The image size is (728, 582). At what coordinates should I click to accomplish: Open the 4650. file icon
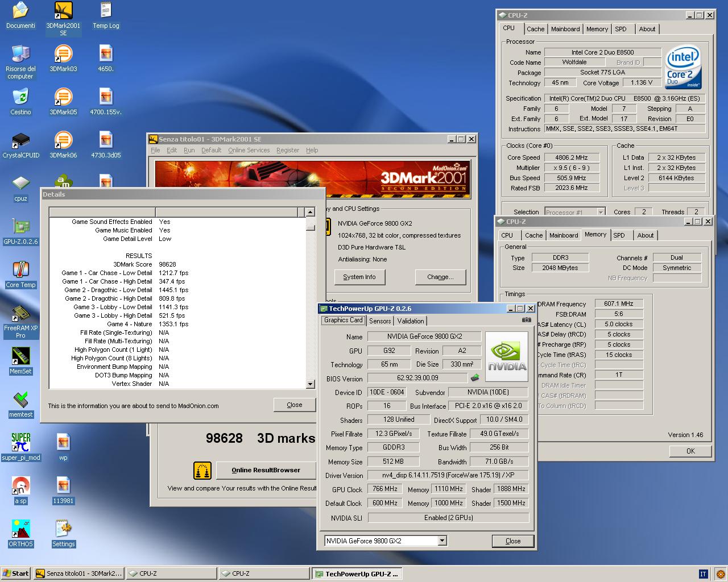click(x=106, y=58)
